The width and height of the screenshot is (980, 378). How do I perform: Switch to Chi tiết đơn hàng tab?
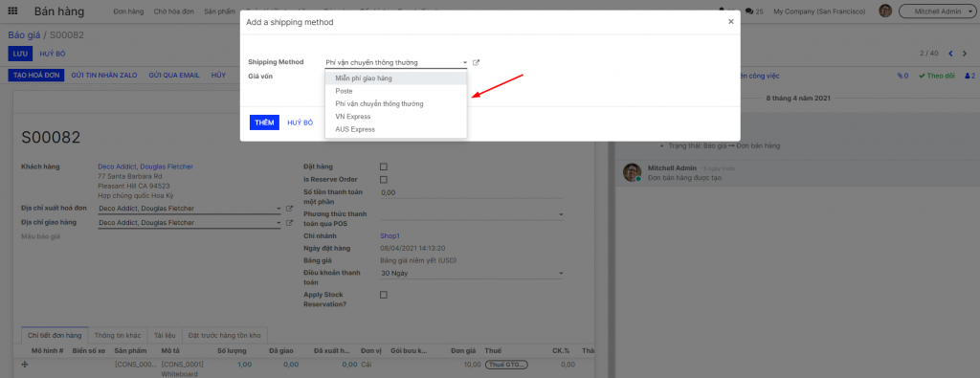coord(55,335)
